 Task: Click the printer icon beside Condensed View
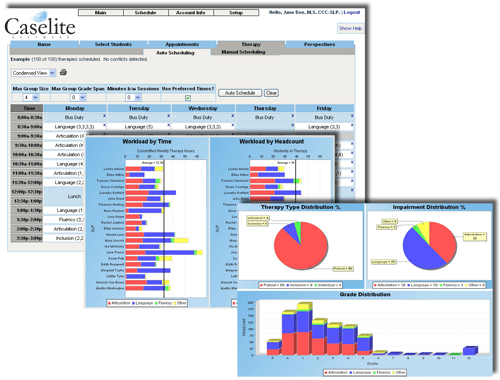click(x=63, y=72)
